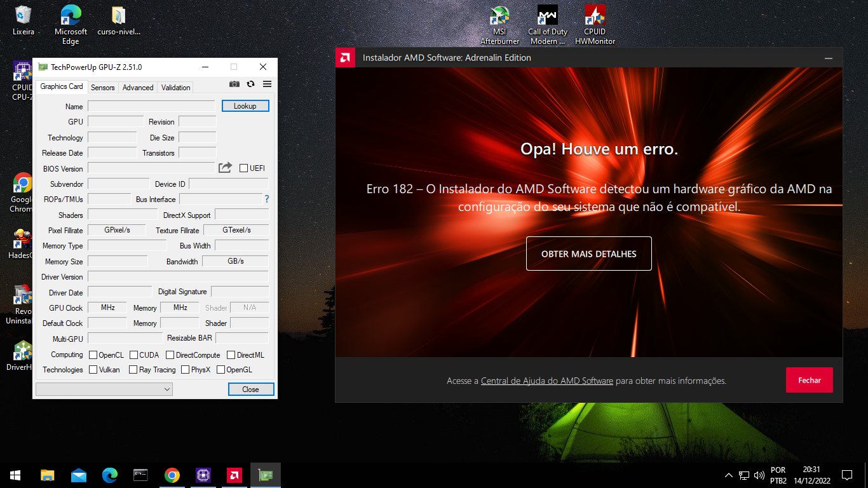The image size is (868, 488).
Task: Toggle the OpenGL checkbox
Action: [x=220, y=369]
